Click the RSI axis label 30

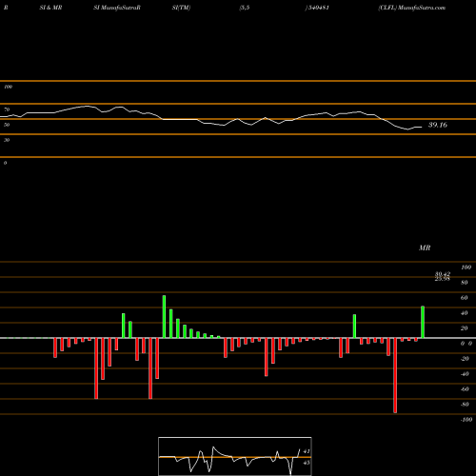(x=7, y=140)
